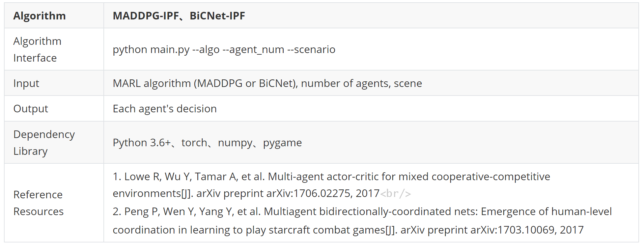Select the Output row label
Screen dimensions: 644x251
31,109
